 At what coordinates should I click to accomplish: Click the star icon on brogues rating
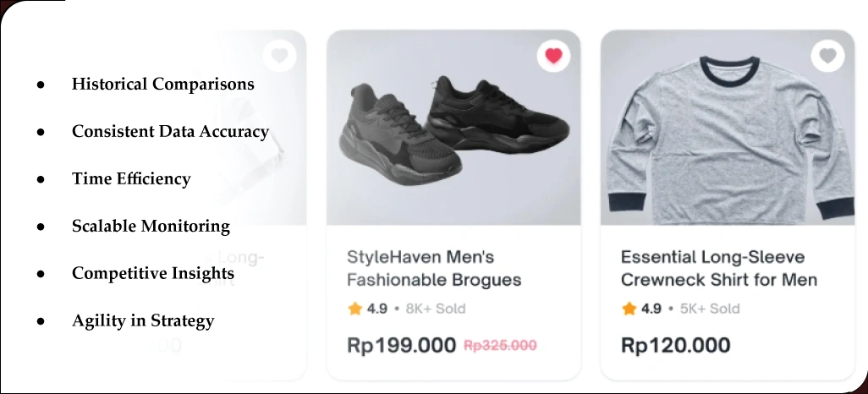[x=355, y=309]
